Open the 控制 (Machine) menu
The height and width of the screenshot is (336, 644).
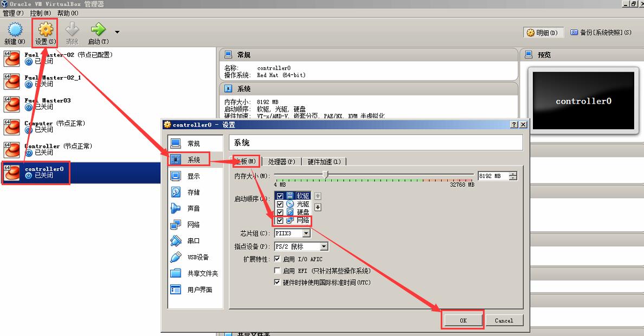[40, 13]
